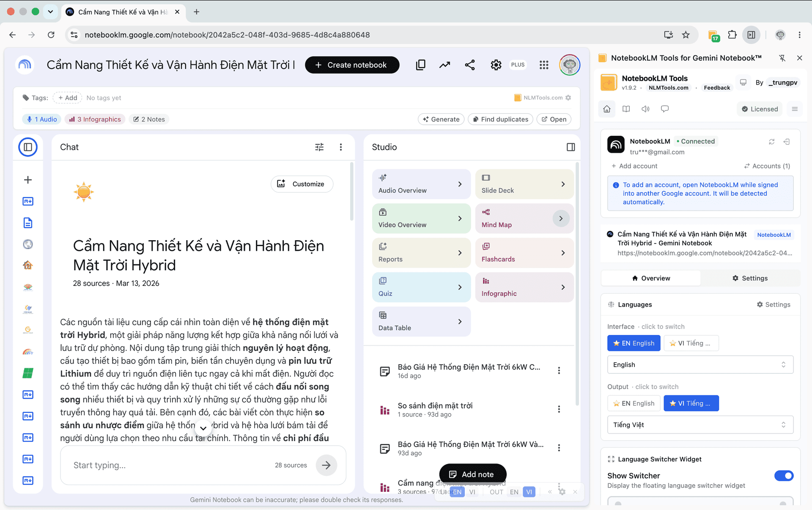Click the monitor icon beside By _trungpv
812x510 pixels.
pyautogui.click(x=743, y=82)
